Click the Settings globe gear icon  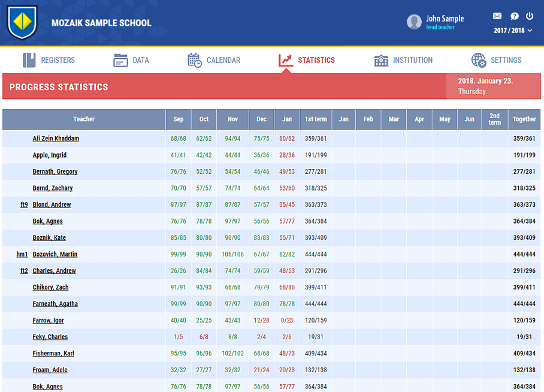(x=479, y=60)
